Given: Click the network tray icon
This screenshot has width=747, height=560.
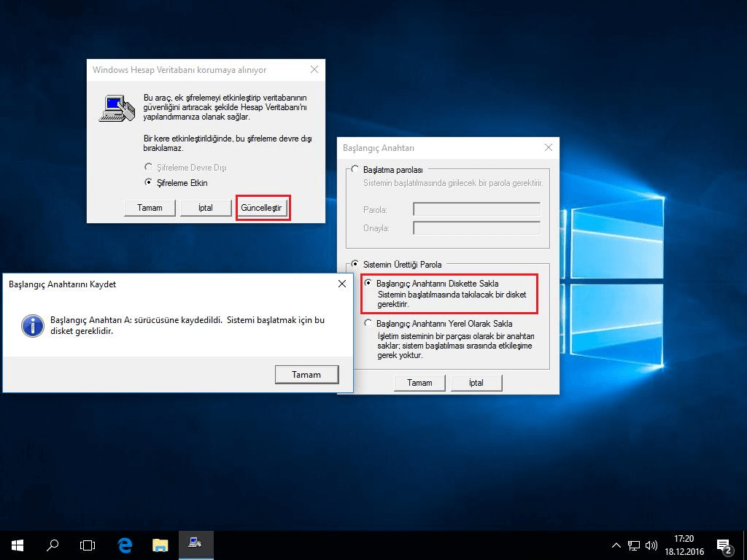Looking at the screenshot, I should [634, 545].
